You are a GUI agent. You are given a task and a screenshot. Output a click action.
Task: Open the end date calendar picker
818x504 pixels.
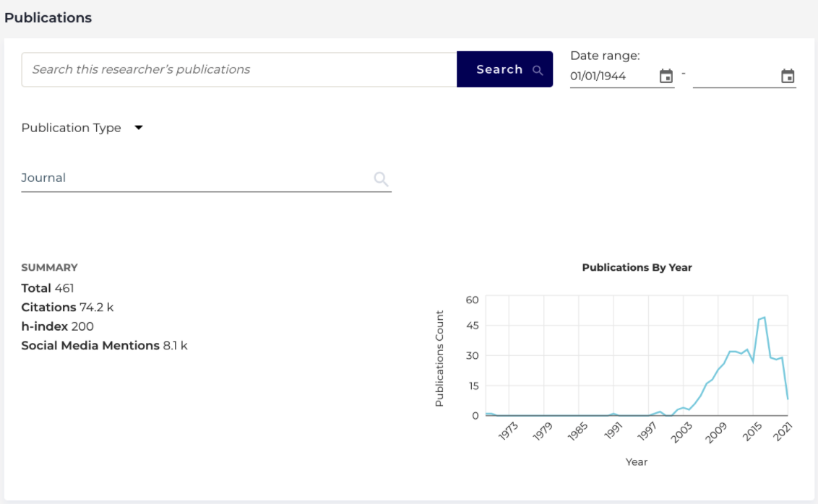point(787,76)
